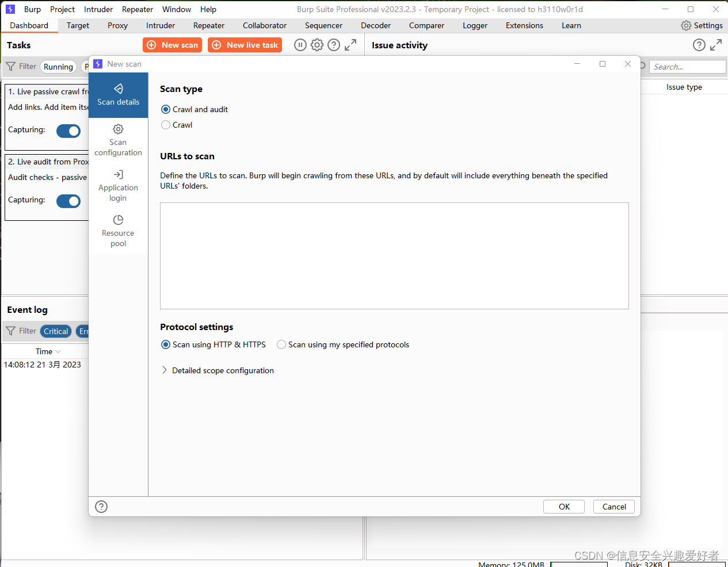Select Scan using my specified protocols option
Screen dimensions: 728x567
[281, 344]
